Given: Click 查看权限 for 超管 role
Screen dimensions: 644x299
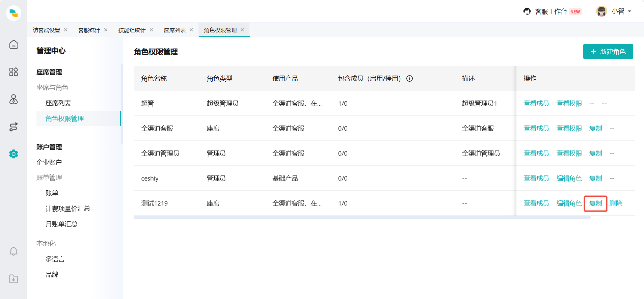Looking at the screenshot, I should point(569,103).
